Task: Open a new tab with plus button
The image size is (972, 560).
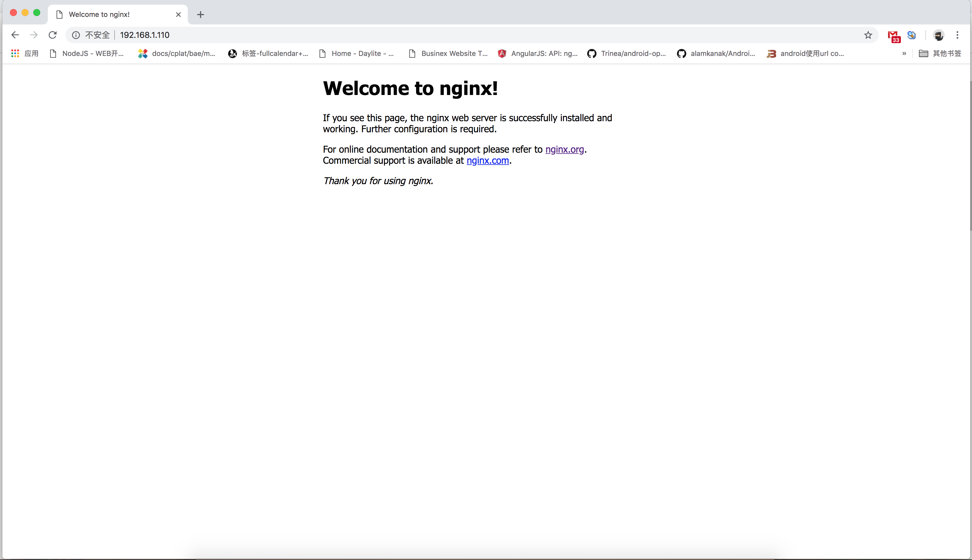Action: coord(201,15)
